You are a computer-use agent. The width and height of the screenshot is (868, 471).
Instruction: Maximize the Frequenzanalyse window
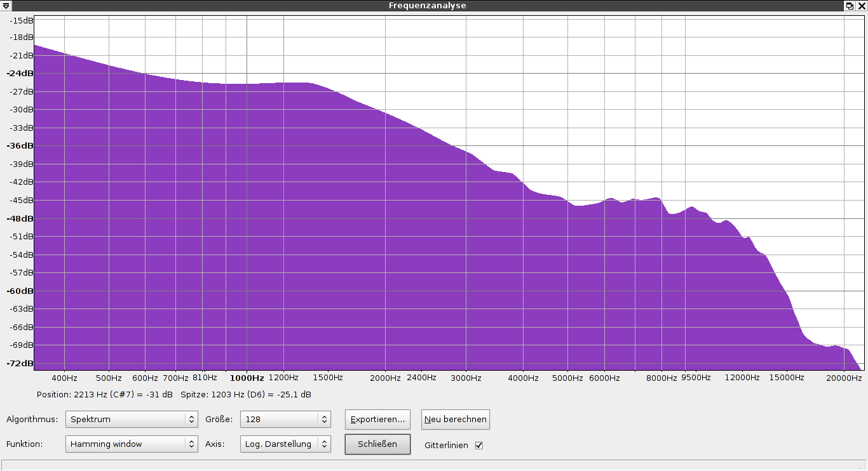coord(850,5)
